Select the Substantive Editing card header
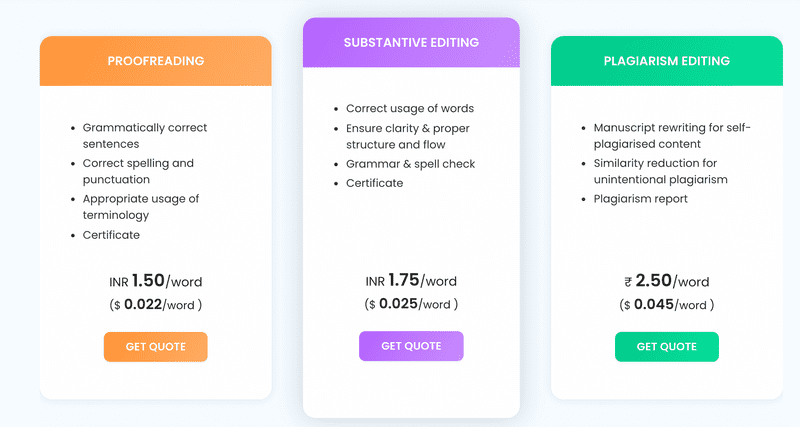The width and height of the screenshot is (800, 427). (411, 42)
